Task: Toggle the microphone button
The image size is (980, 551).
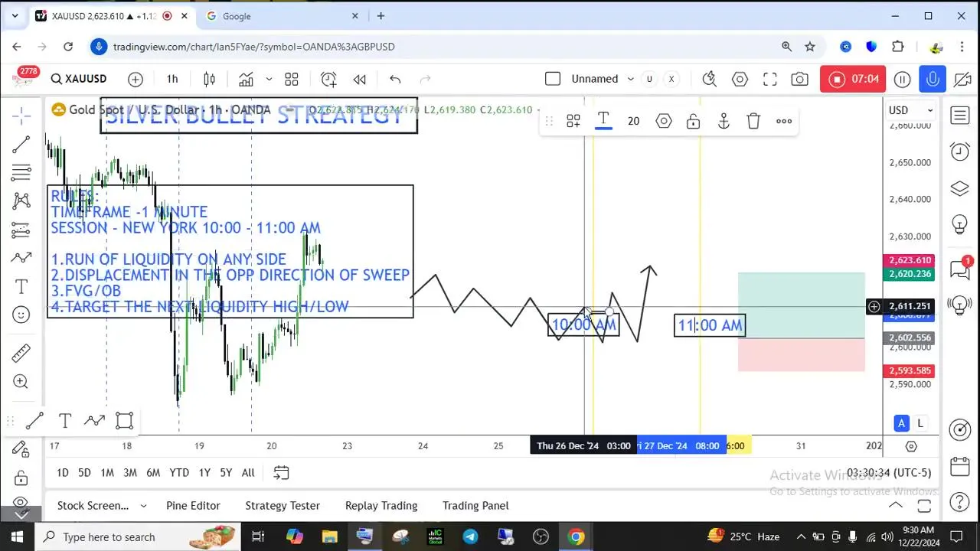Action: 932,79
